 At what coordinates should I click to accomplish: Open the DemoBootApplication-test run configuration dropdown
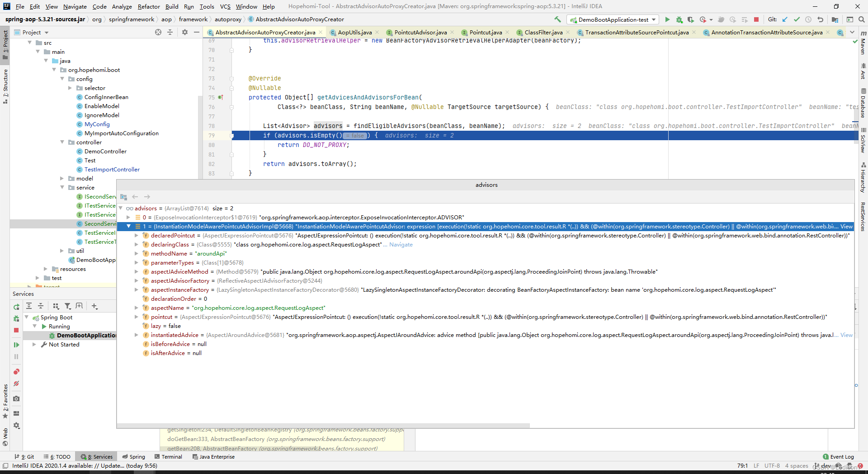[613, 19]
